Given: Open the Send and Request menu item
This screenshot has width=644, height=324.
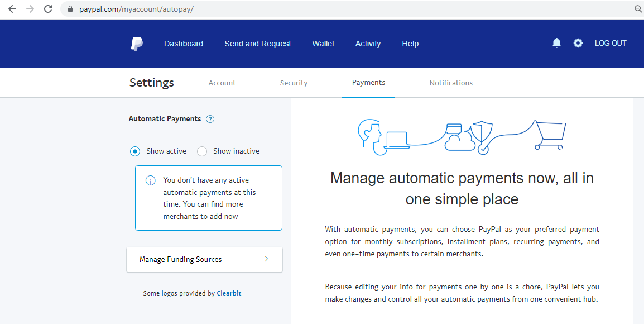Looking at the screenshot, I should coord(257,44).
